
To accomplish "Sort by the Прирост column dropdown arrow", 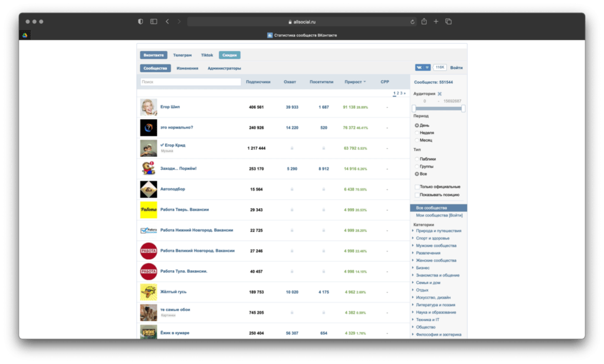I will click(x=365, y=82).
